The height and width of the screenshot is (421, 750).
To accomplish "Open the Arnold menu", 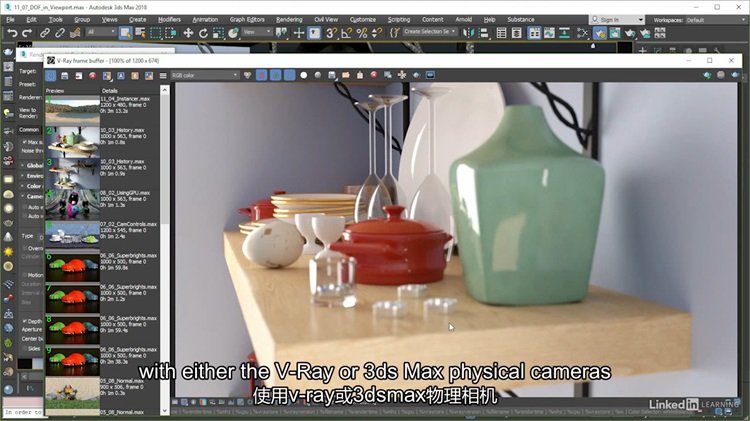I will [x=463, y=20].
